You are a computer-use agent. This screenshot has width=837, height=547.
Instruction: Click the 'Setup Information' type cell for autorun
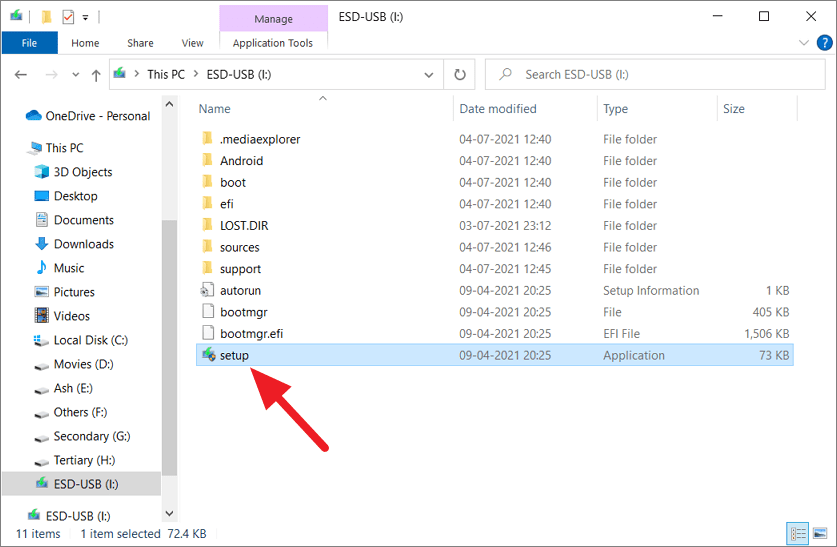[651, 290]
